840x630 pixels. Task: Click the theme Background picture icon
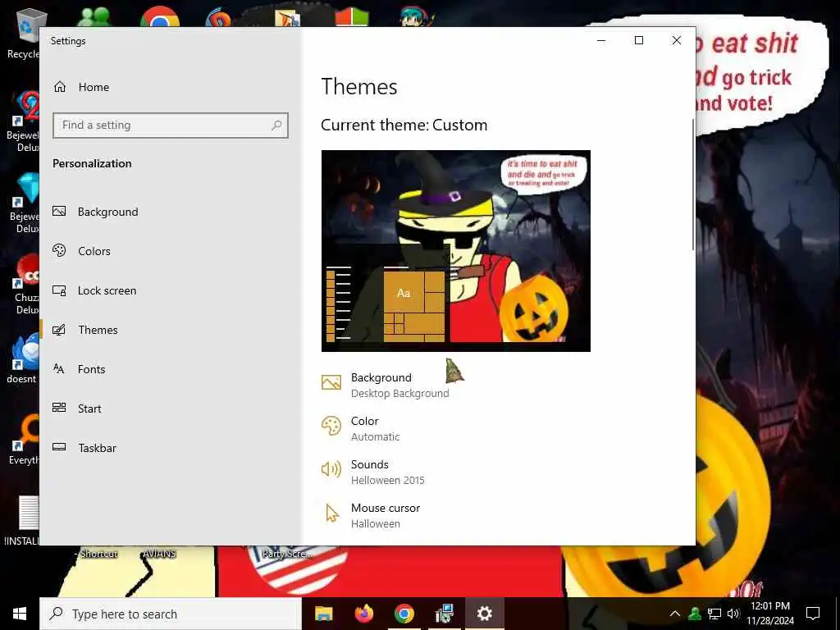331,382
